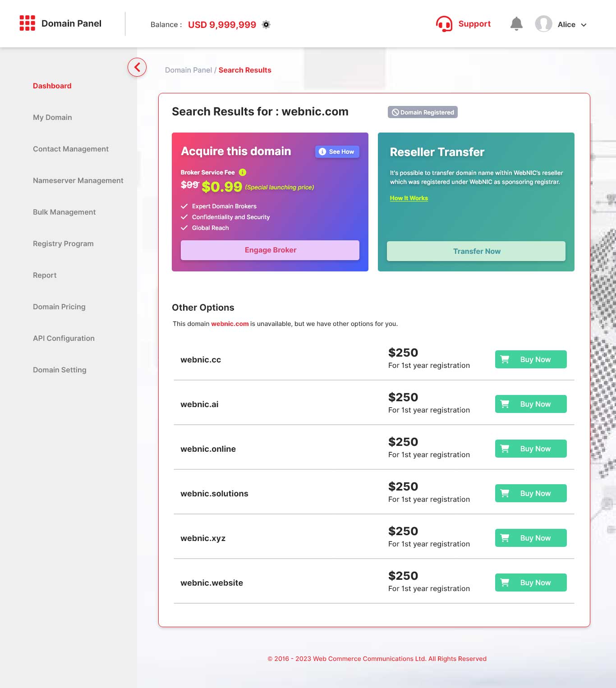Click Search Results breadcrumb
The width and height of the screenshot is (616, 688).
[x=245, y=70]
